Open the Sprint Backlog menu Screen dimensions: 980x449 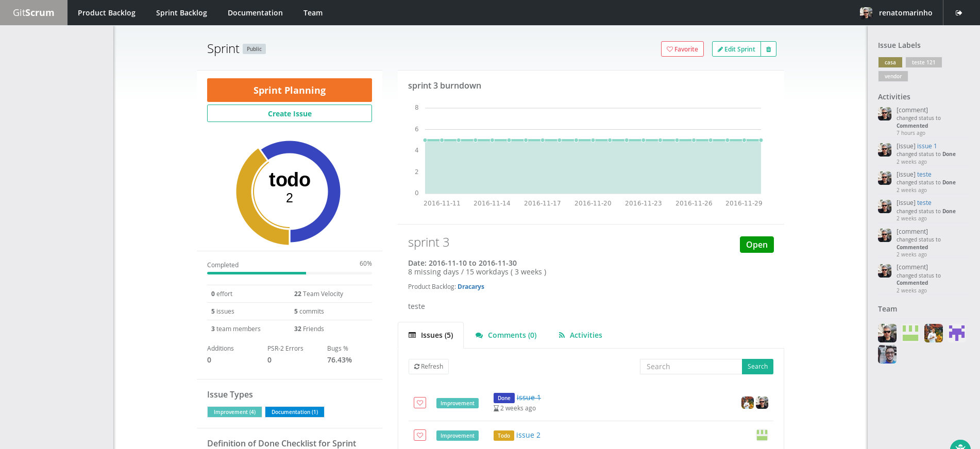[x=181, y=13]
